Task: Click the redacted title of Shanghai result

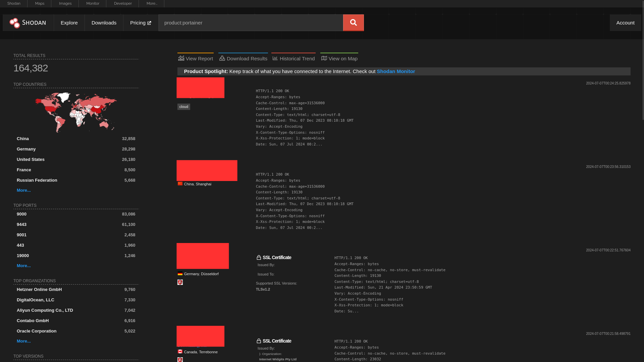Action: [207, 171]
